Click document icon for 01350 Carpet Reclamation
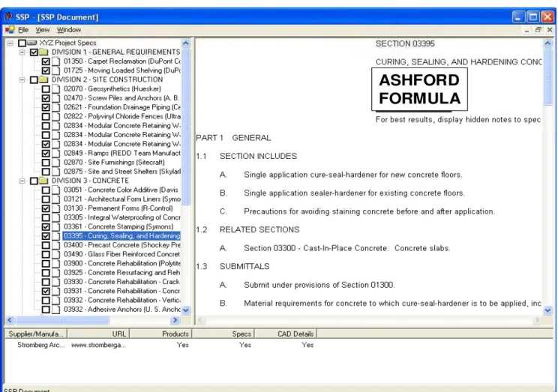This screenshot has height=392, width=558. pyautogui.click(x=55, y=61)
